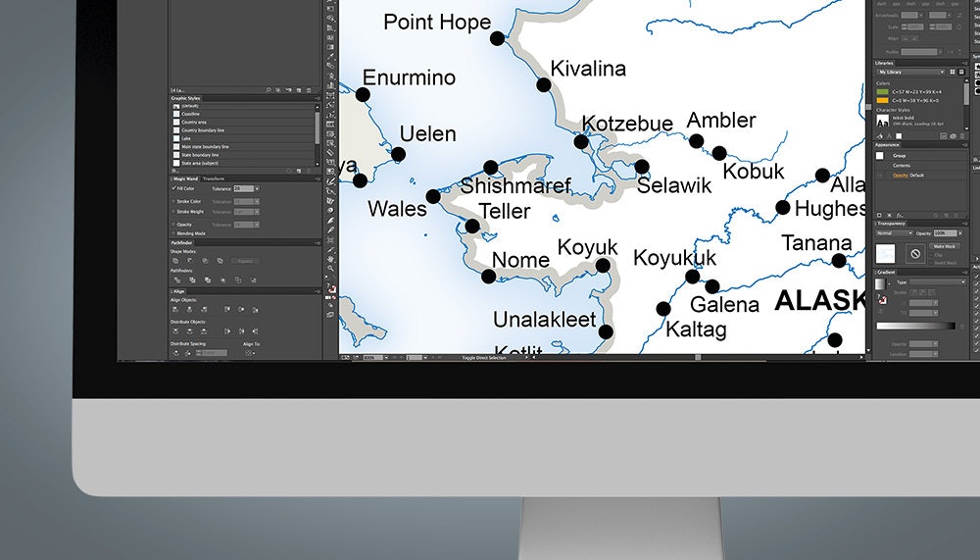Click the Libraries panel trash icon
This screenshot has width=980, height=560.
[x=962, y=136]
